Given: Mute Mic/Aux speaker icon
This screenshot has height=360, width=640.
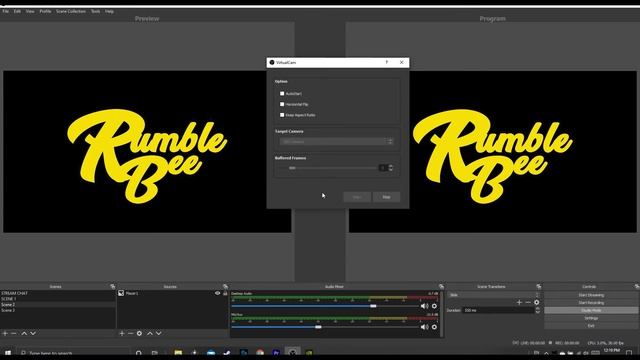Looking at the screenshot, I should click(424, 327).
